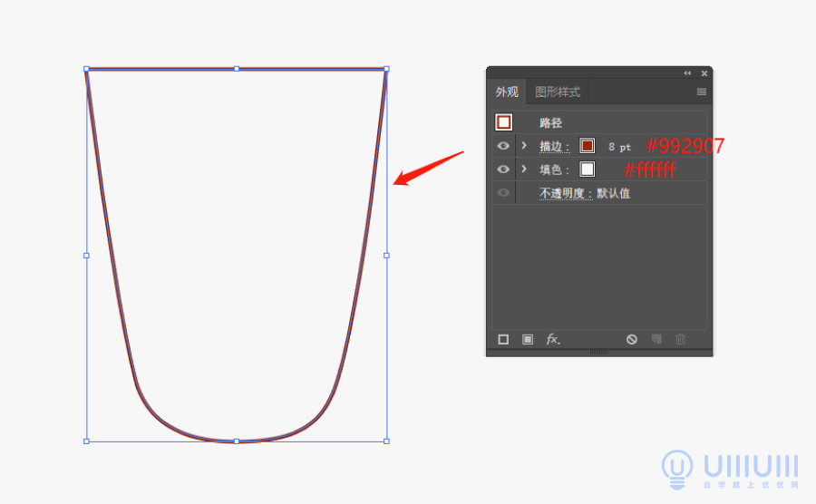
Task: Switch to the 图形样式 tab
Action: [558, 92]
